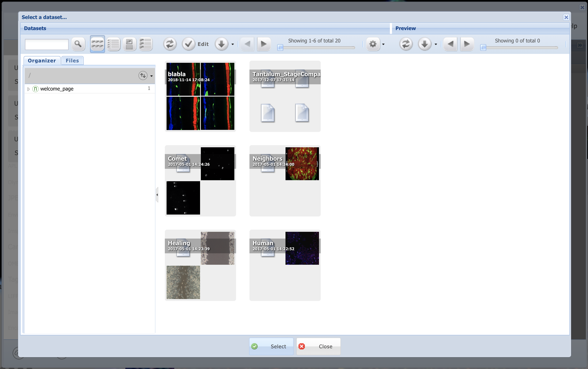
Task: Switch to full image view mode
Action: [x=129, y=44]
